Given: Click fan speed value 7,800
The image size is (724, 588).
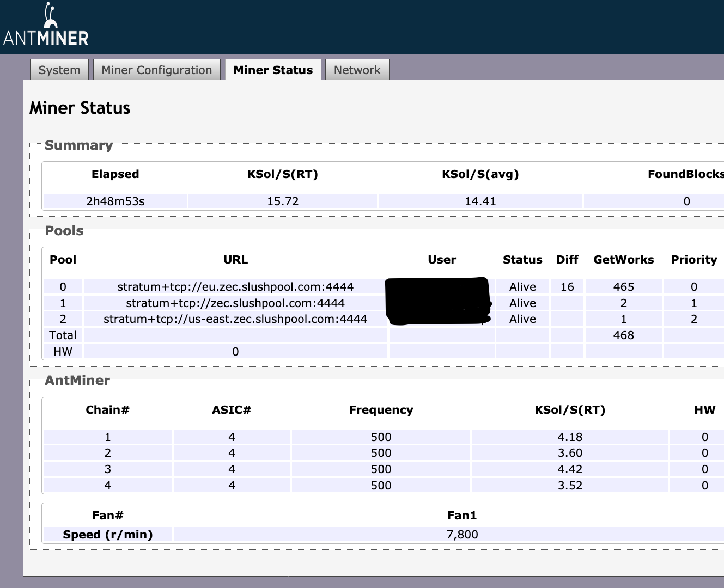Looking at the screenshot, I should coord(462,535).
